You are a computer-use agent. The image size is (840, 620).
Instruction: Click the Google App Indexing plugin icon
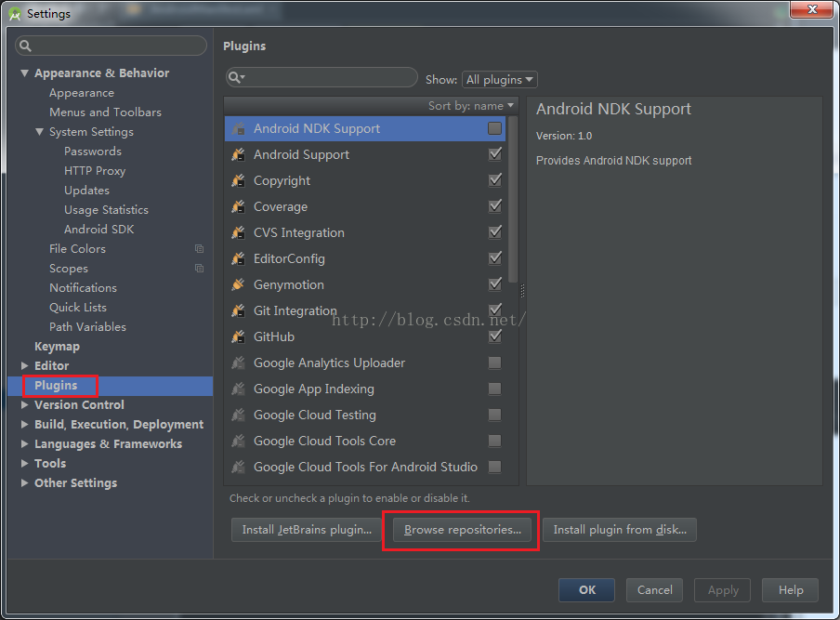pyautogui.click(x=239, y=389)
